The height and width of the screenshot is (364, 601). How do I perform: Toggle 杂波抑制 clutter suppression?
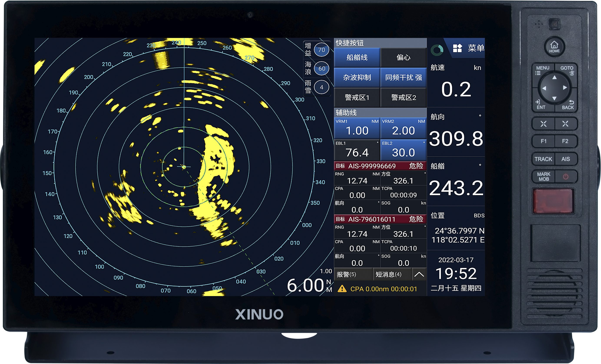click(x=357, y=77)
